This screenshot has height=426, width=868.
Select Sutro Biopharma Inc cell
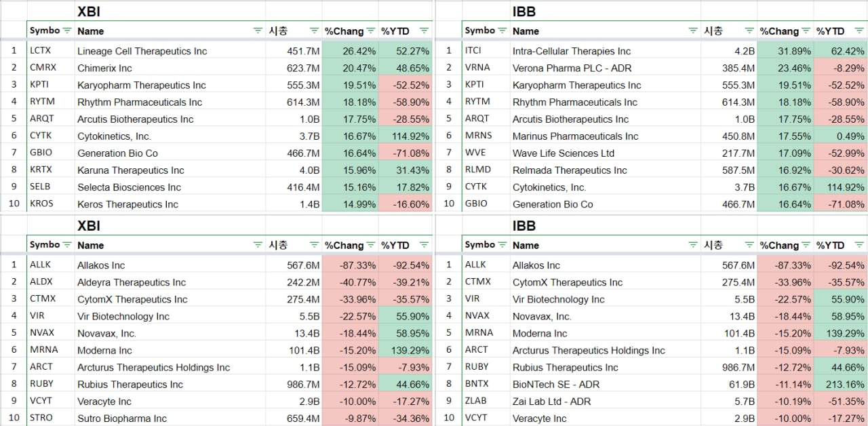(170, 418)
